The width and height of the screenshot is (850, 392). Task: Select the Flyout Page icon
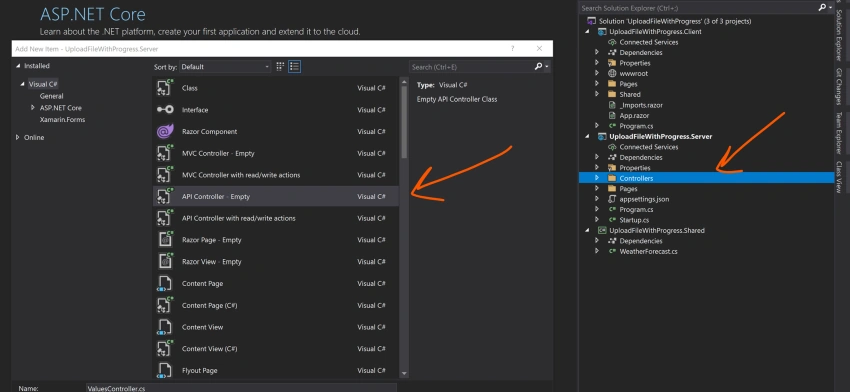165,370
